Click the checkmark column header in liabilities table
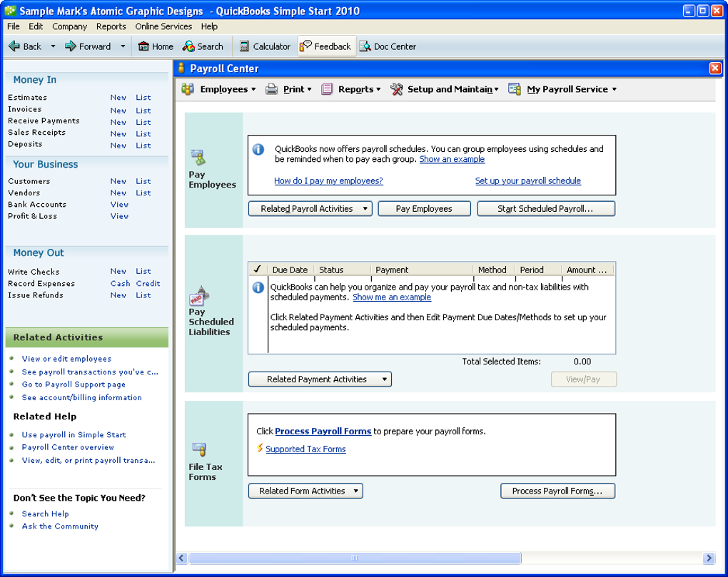 point(258,270)
